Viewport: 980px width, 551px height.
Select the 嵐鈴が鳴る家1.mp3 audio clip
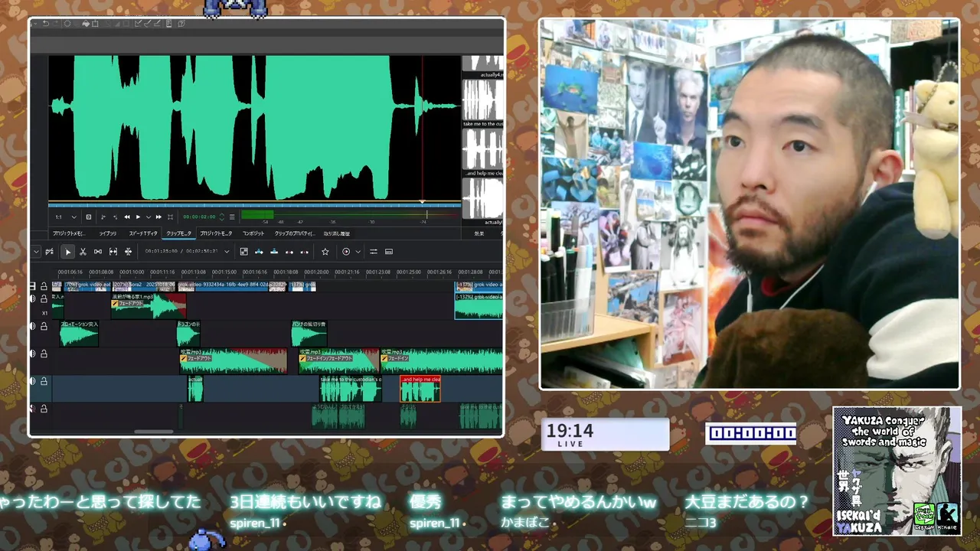[x=149, y=306]
